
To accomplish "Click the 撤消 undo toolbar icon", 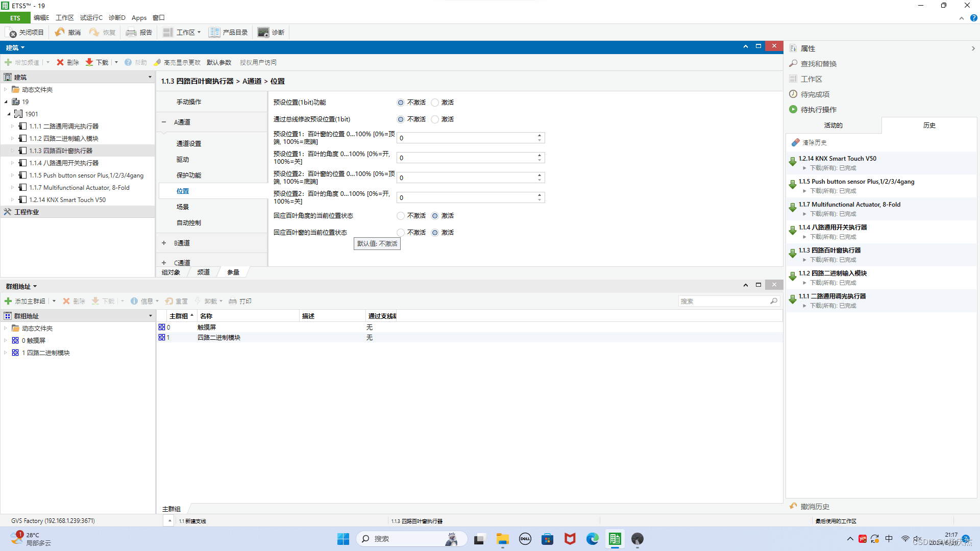I will (60, 32).
